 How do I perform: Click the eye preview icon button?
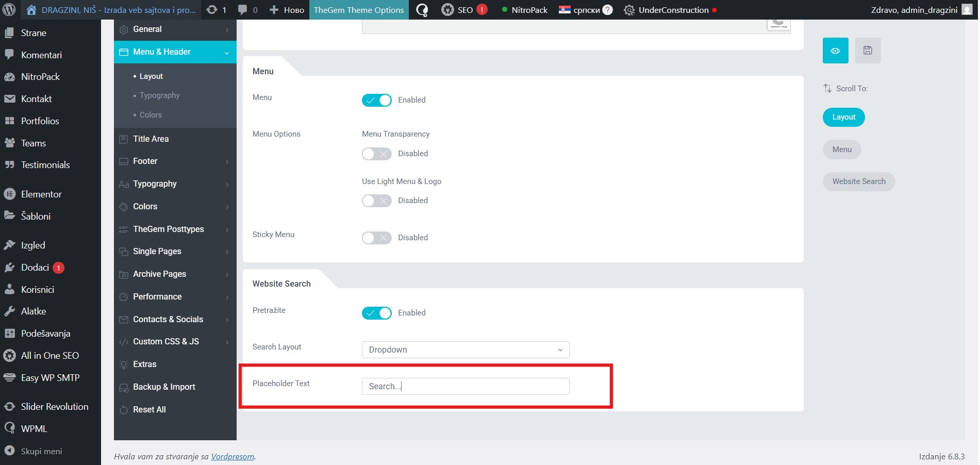point(835,51)
